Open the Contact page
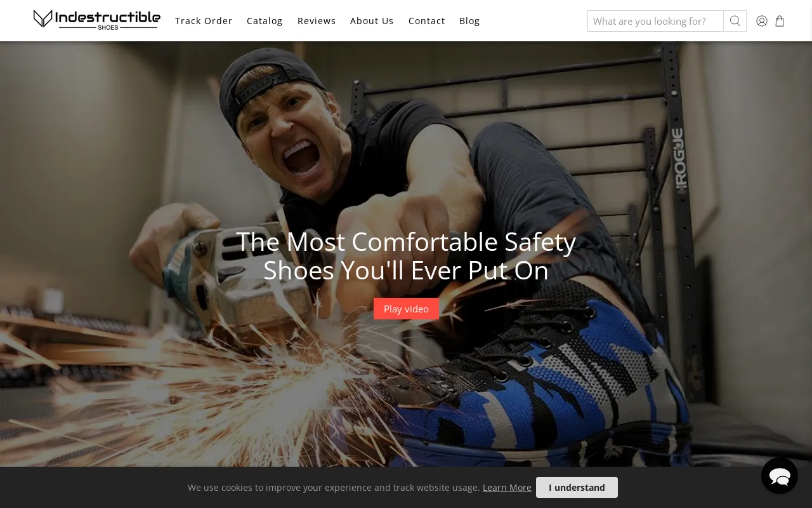The width and height of the screenshot is (812, 508). (x=427, y=21)
